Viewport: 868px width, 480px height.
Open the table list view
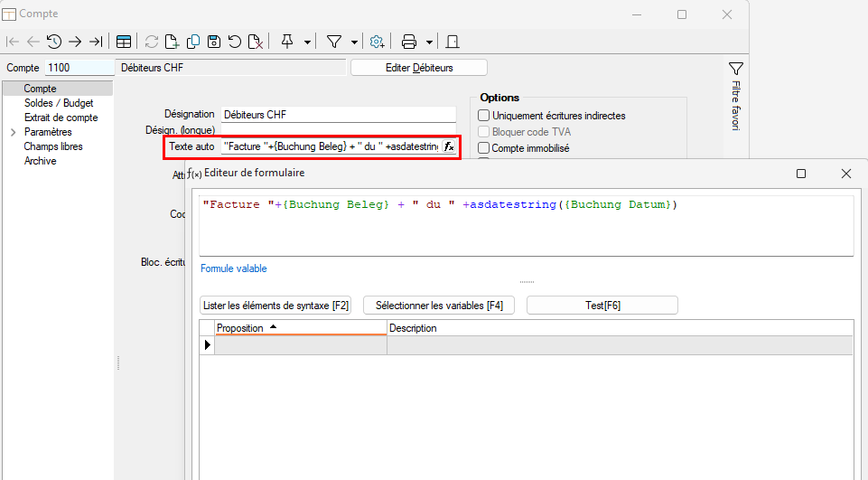pyautogui.click(x=124, y=42)
